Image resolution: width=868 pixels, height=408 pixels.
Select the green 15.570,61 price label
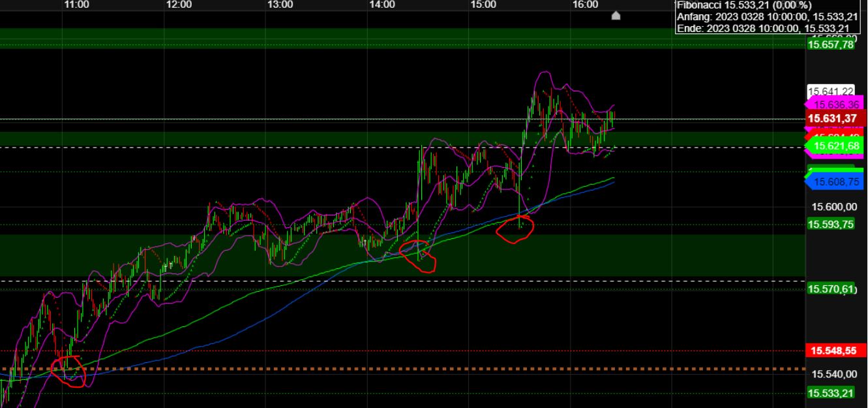click(x=832, y=287)
